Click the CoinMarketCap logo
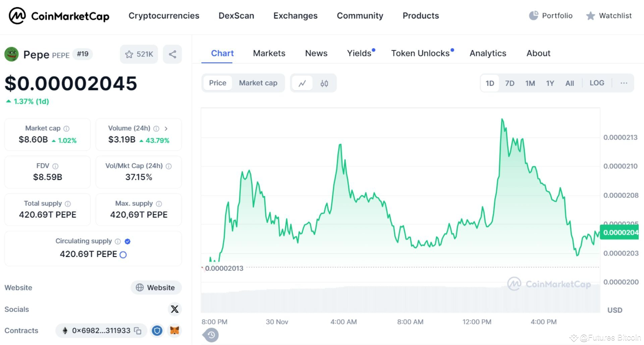Viewport: 644px width, 345px height. [x=59, y=16]
